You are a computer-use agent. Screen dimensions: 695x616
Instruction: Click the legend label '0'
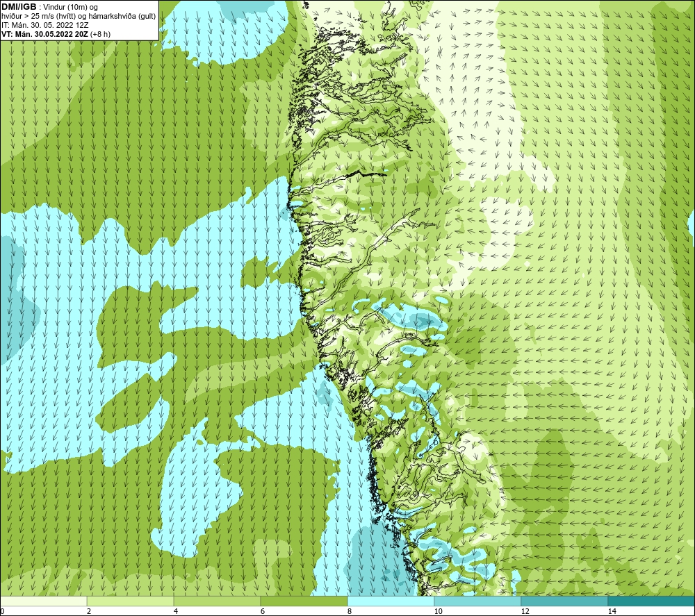click(x=2, y=611)
